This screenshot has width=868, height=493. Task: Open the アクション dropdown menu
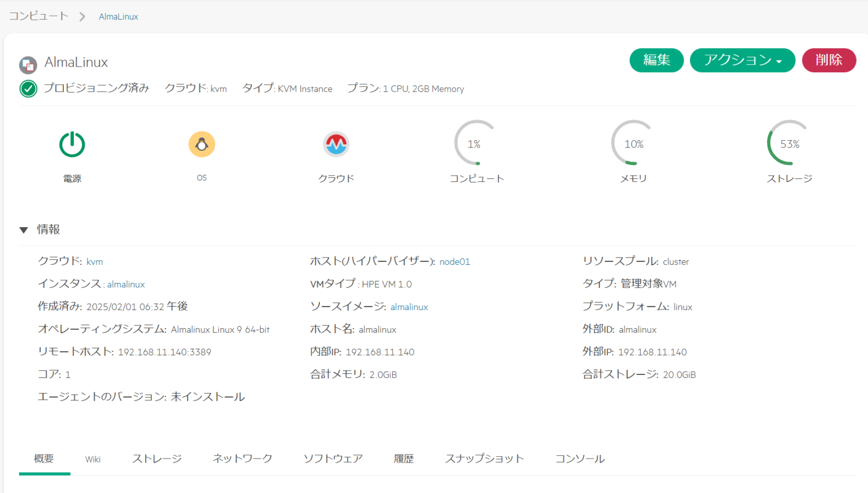pos(742,60)
